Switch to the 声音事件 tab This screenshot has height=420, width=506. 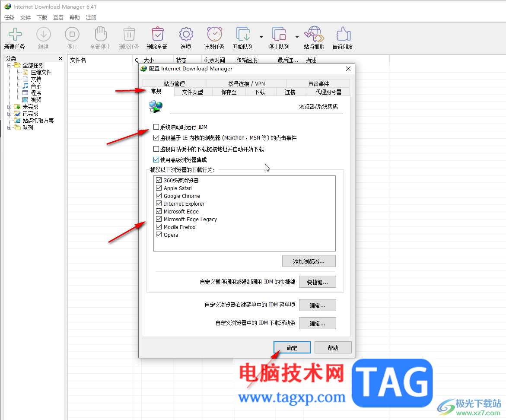pyautogui.click(x=318, y=83)
